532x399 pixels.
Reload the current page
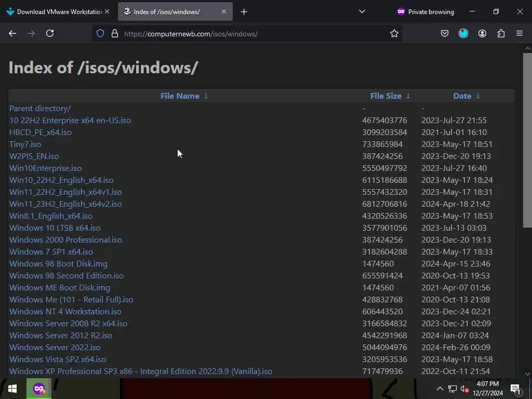coord(50,33)
